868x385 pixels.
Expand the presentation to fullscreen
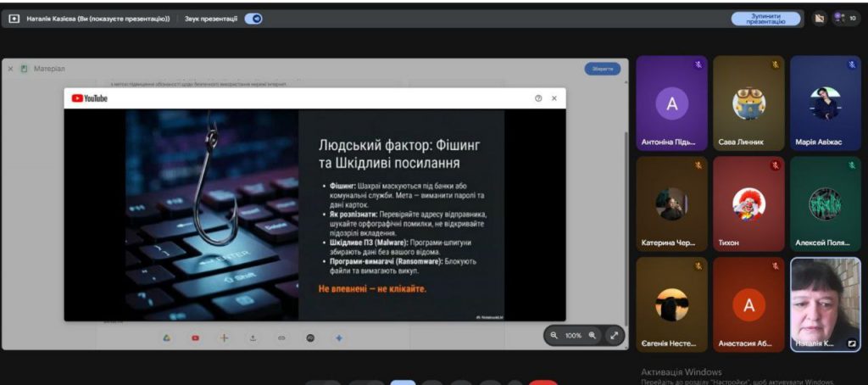pyautogui.click(x=613, y=336)
